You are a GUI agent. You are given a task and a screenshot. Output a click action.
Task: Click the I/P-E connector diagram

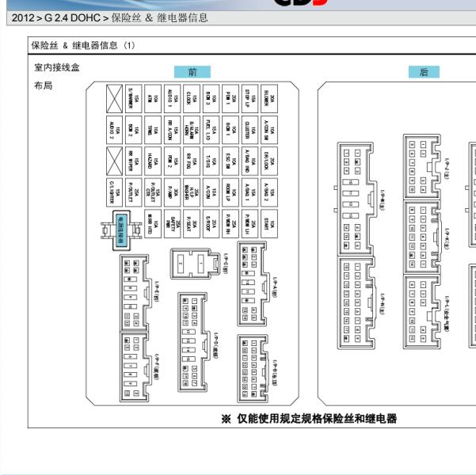(135, 293)
